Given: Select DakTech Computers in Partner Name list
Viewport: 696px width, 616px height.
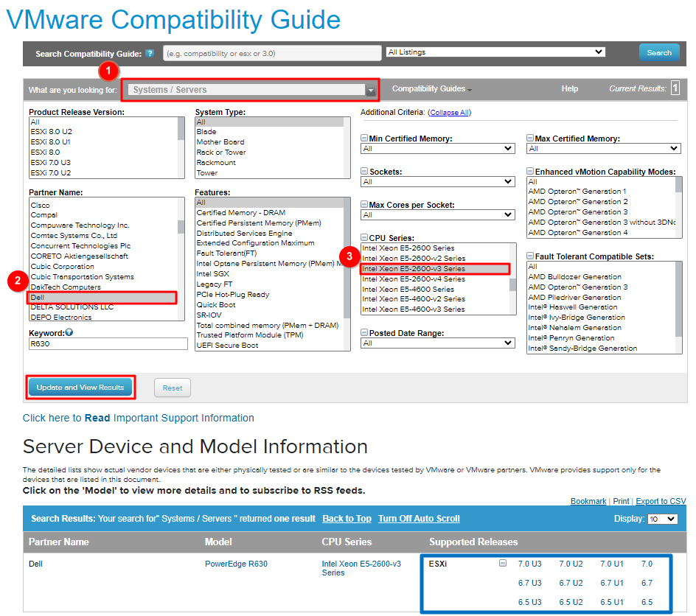Looking at the screenshot, I should point(66,287).
